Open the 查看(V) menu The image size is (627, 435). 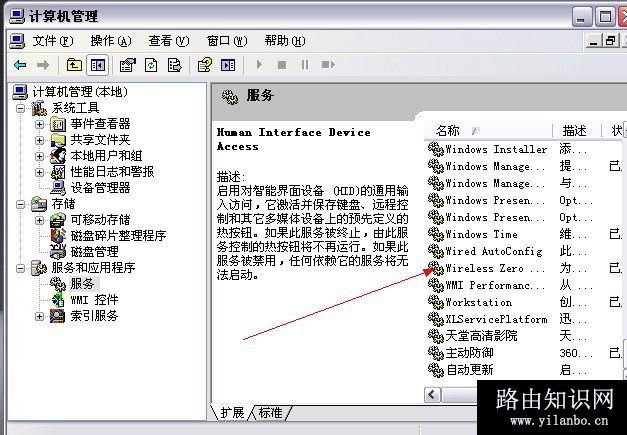pyautogui.click(x=169, y=41)
